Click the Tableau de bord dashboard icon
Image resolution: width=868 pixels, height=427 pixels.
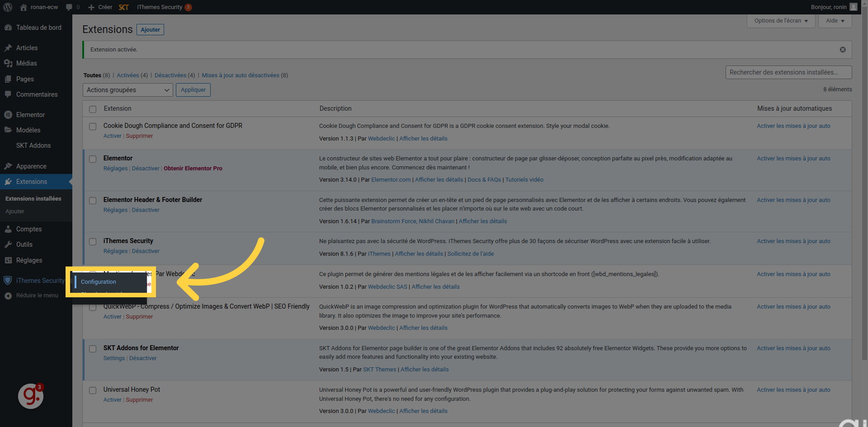tap(8, 28)
